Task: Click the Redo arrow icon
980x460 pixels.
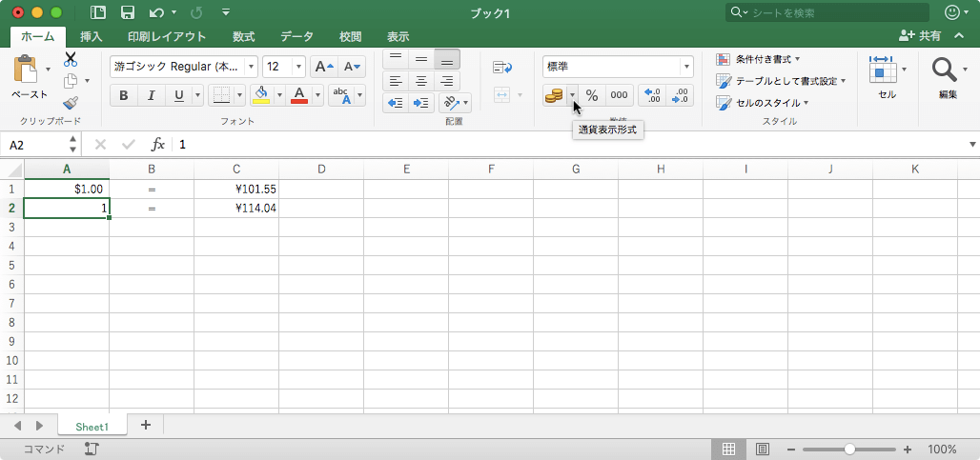Action: pos(195,12)
